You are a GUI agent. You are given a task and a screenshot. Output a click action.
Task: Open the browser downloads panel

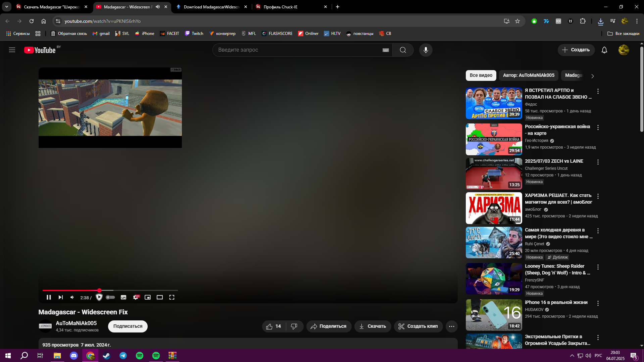tap(601, 21)
